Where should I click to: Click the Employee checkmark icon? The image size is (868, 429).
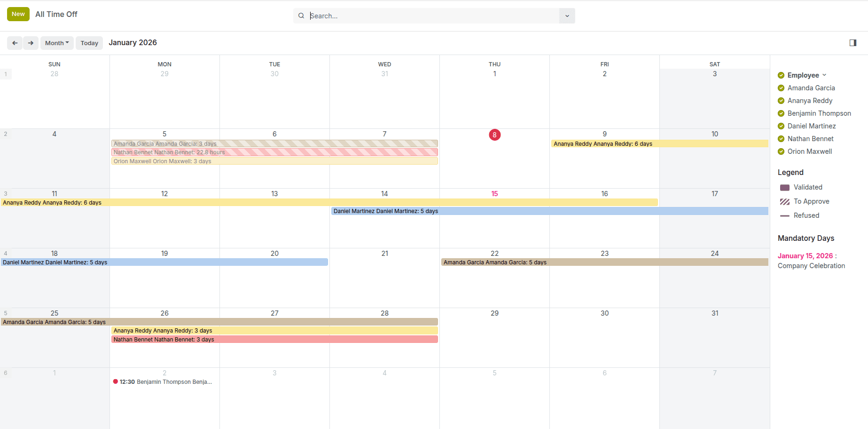point(781,75)
